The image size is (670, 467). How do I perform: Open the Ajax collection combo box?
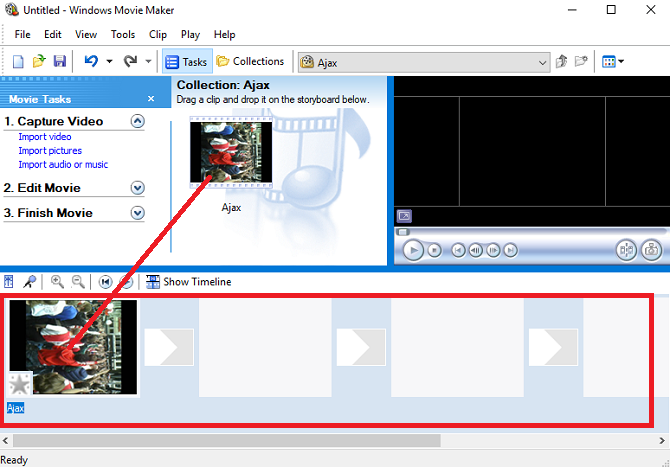[423, 62]
